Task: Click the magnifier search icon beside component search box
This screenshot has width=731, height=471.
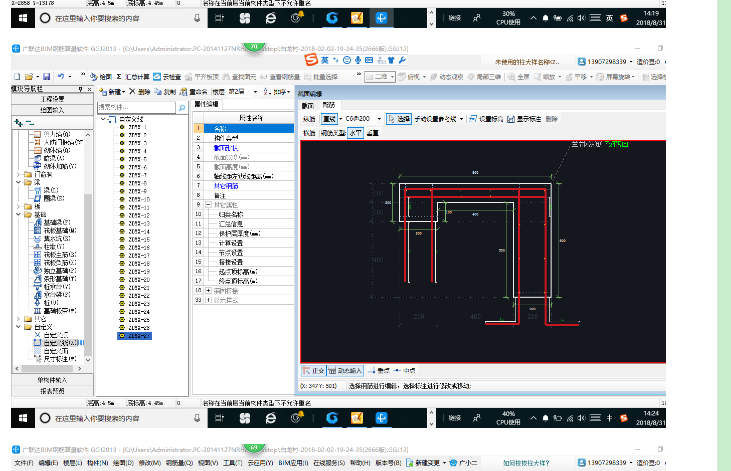Action: click(x=182, y=108)
